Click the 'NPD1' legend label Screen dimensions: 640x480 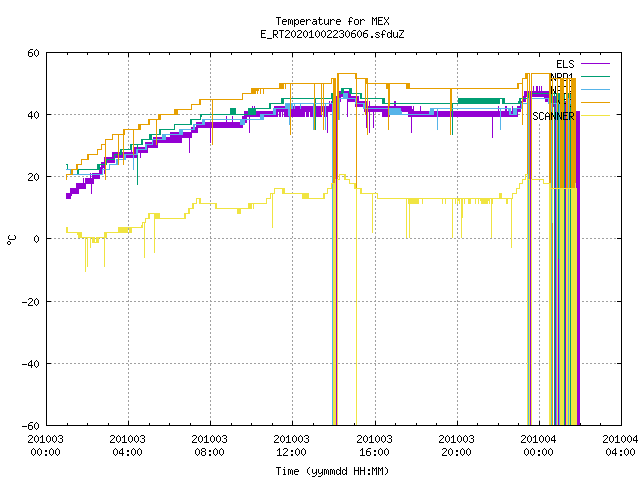pyautogui.click(x=562, y=77)
